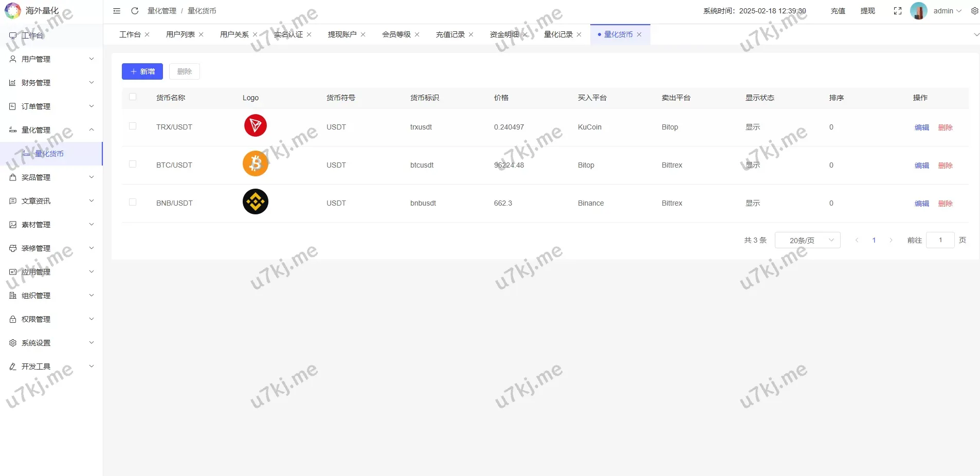Click the refresh page icon

135,11
